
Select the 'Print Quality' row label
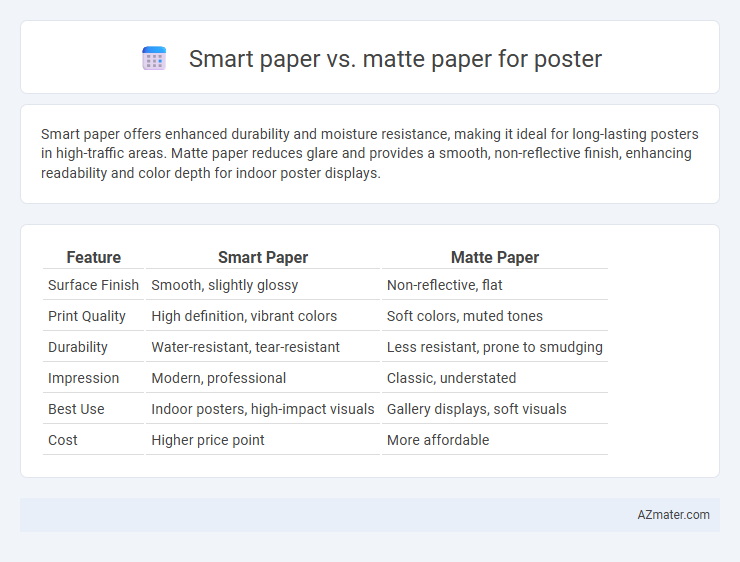87,316
